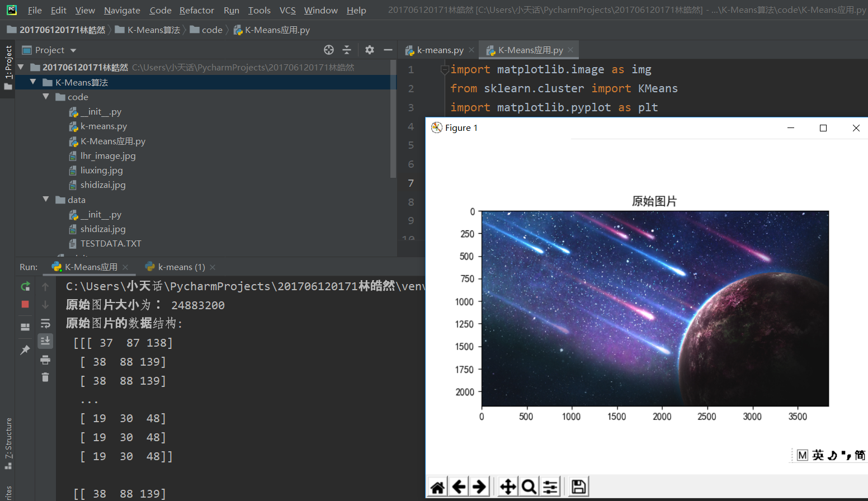This screenshot has height=501, width=868.
Task: Click the PyCharm logo icon
Action: tap(12, 10)
